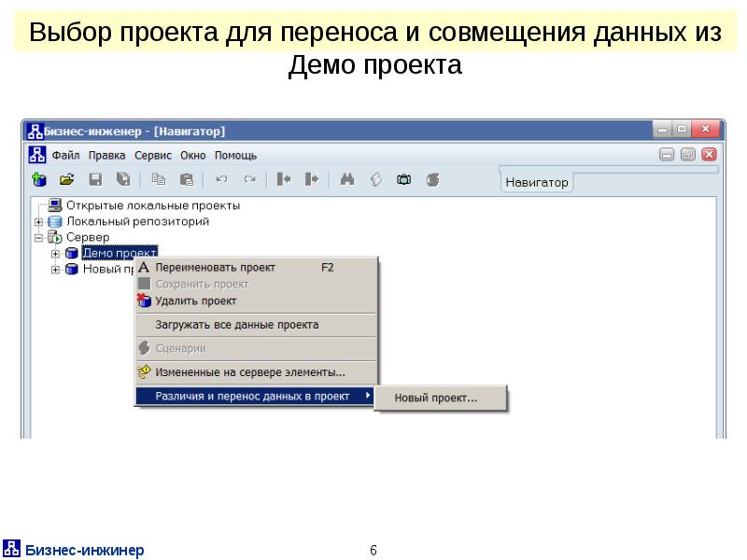Click Загружать все данные проекта
Viewport: 747px width, 560px height.
click(236, 325)
